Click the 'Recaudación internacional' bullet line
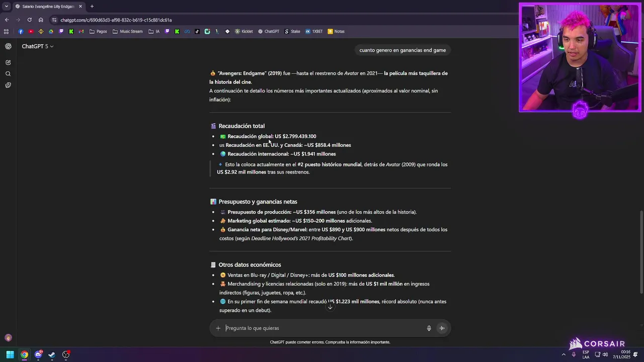644x362 pixels. 282,154
